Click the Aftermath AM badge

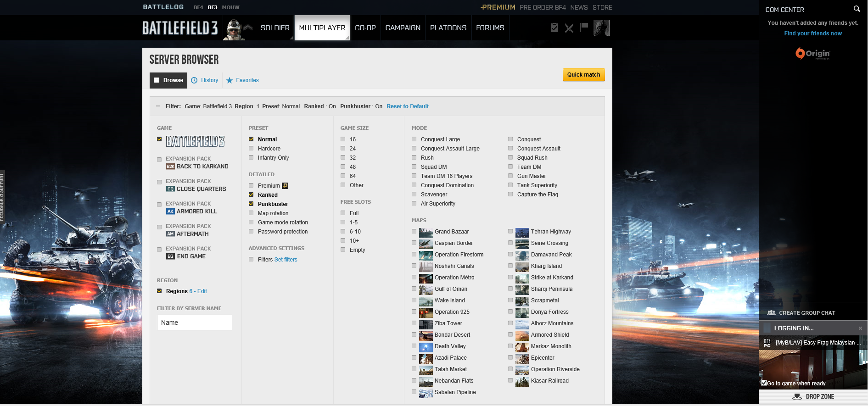[170, 234]
